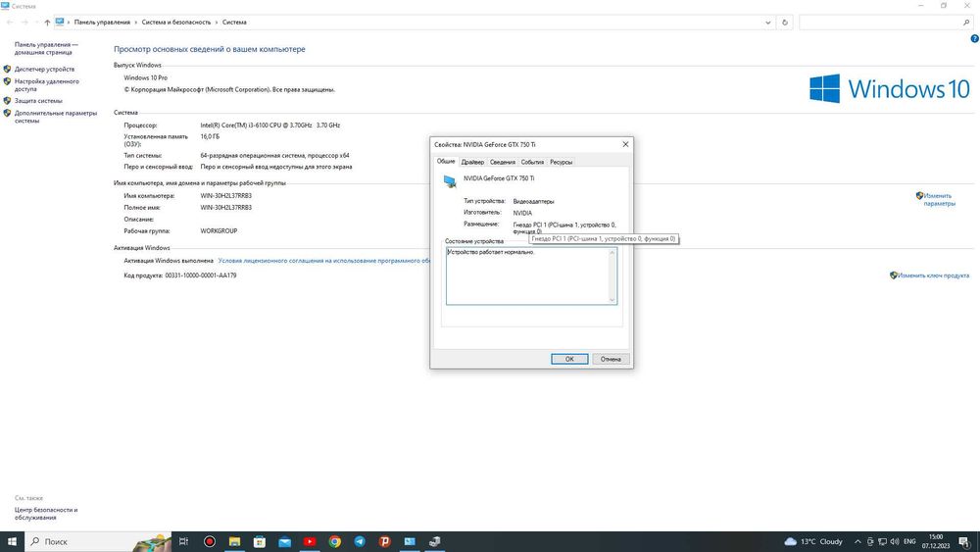
Task: Click the shield icon beside Диспетчер устройств
Action: pos(8,69)
